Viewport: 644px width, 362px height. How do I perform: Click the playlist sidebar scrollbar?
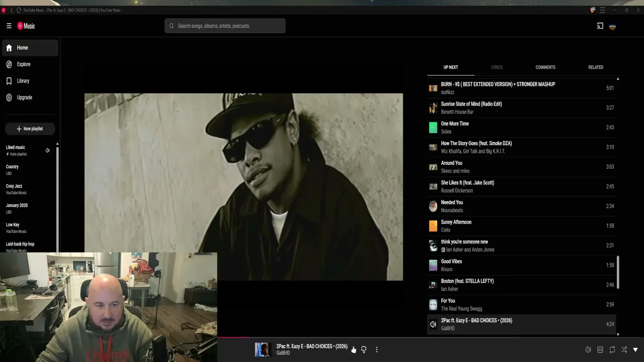tap(57, 199)
